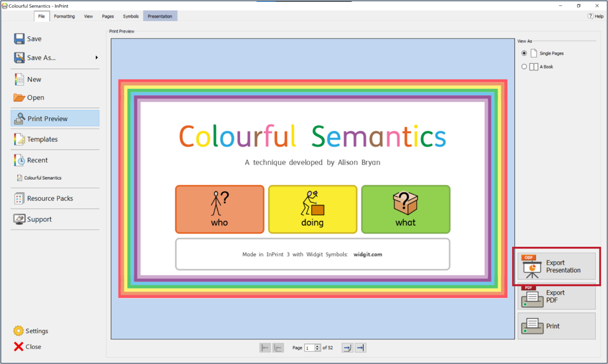Increase the page number with the stepper
Viewport: 608px width, 364px height.
tap(317, 346)
